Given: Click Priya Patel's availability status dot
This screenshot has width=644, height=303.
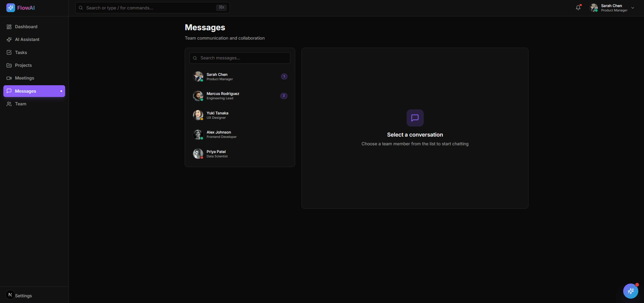Looking at the screenshot, I should coord(202,158).
